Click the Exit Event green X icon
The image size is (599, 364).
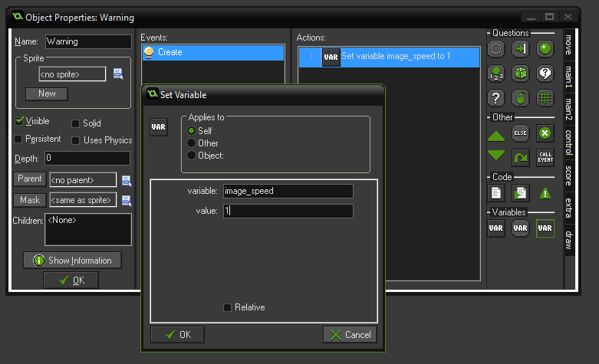[x=545, y=133]
